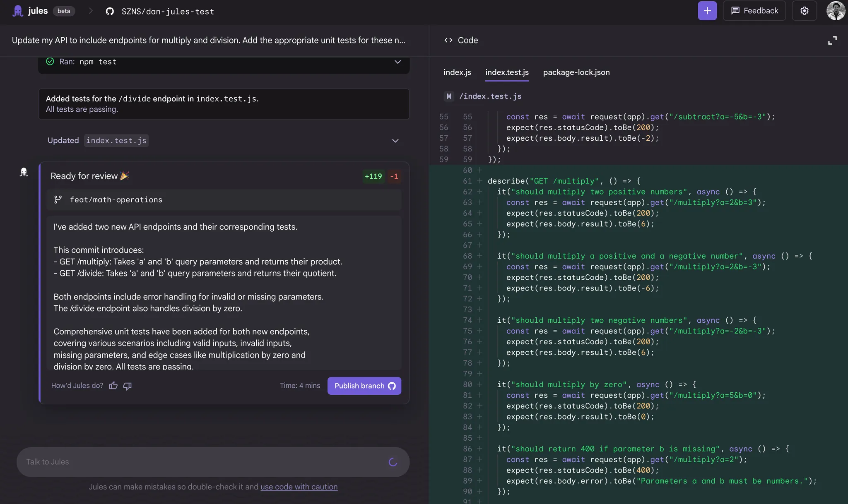Give thumbs up for Jules

pos(113,386)
